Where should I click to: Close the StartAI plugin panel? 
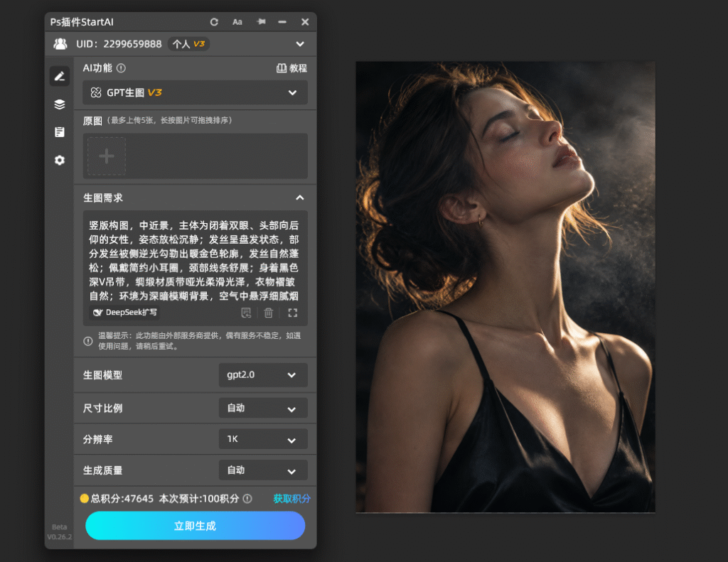(x=305, y=22)
